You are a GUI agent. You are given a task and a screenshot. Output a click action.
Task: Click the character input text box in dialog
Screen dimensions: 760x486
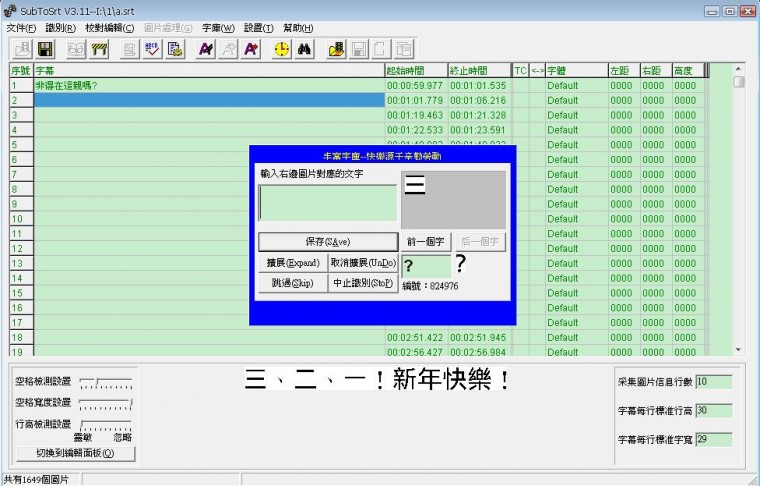(x=328, y=203)
